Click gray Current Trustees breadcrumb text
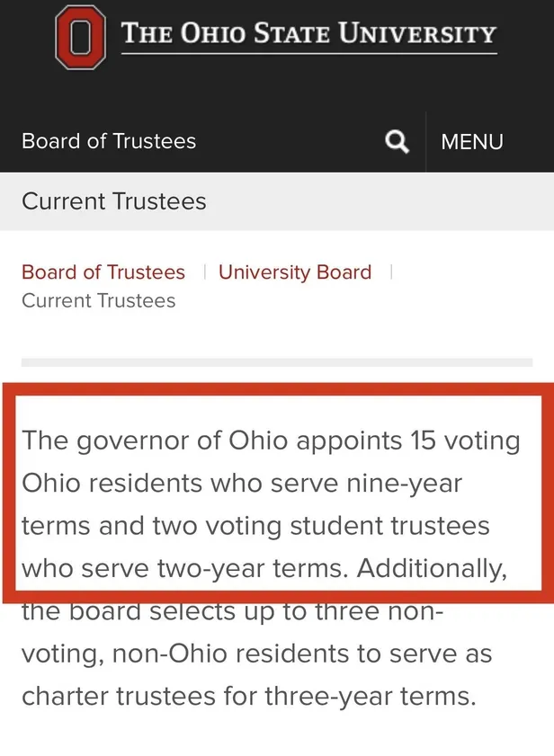 coord(99,301)
